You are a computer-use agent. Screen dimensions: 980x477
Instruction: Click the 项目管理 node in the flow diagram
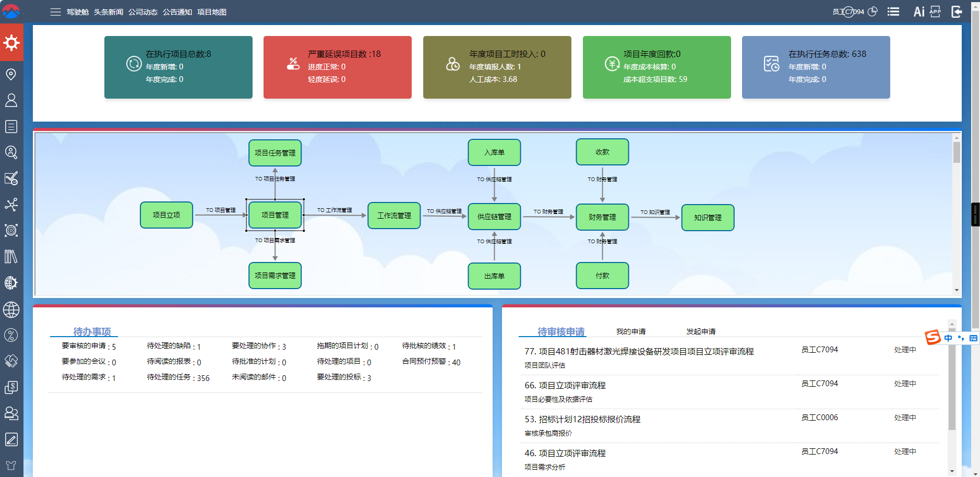pos(275,214)
